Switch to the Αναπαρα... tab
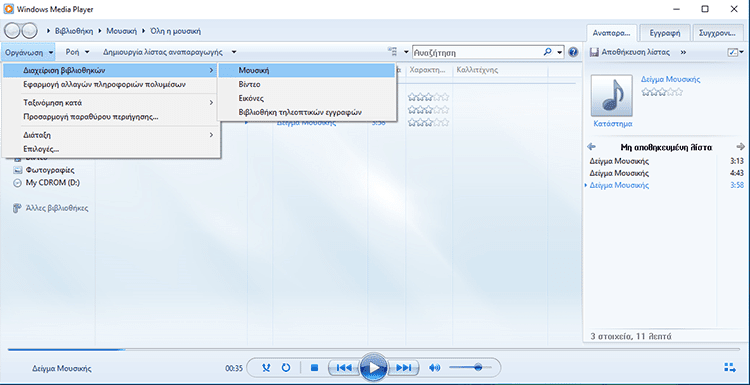Screen dimensions: 750x385 pos(612,33)
